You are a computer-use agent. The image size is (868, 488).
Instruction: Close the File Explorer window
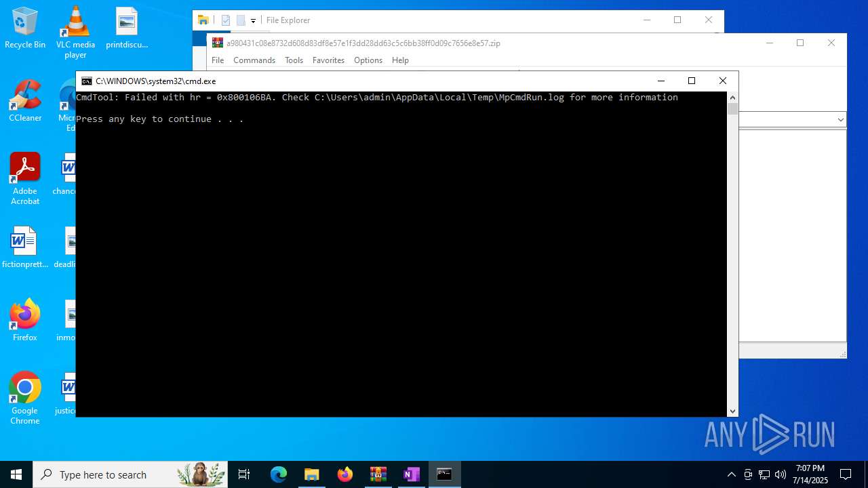[x=709, y=20]
